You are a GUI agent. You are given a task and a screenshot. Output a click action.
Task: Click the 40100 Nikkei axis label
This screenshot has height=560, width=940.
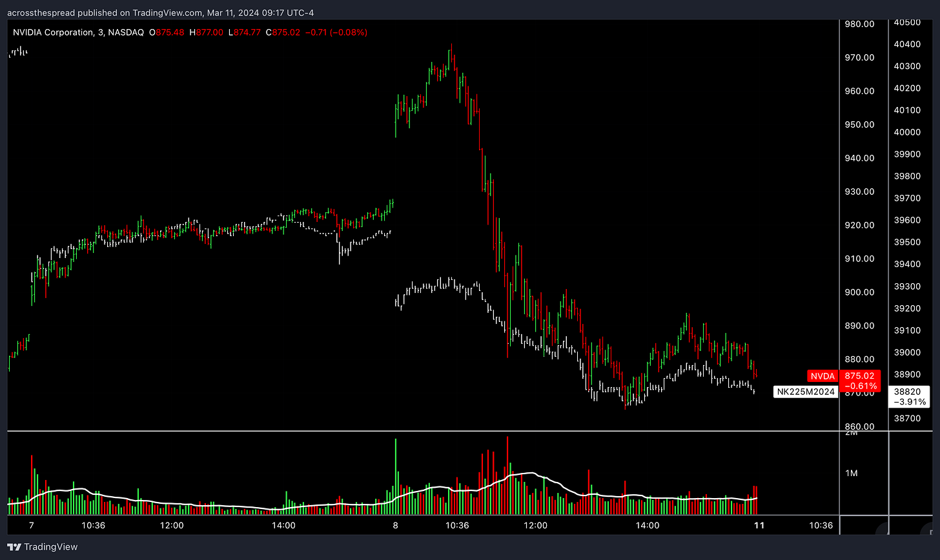pos(907,110)
